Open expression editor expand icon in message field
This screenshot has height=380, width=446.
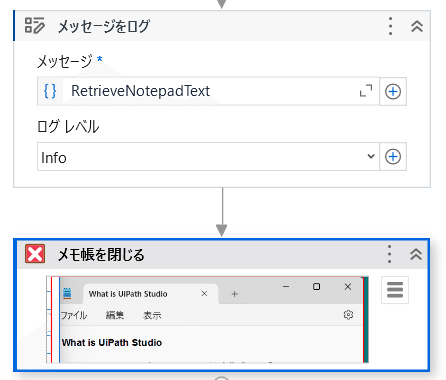(366, 91)
